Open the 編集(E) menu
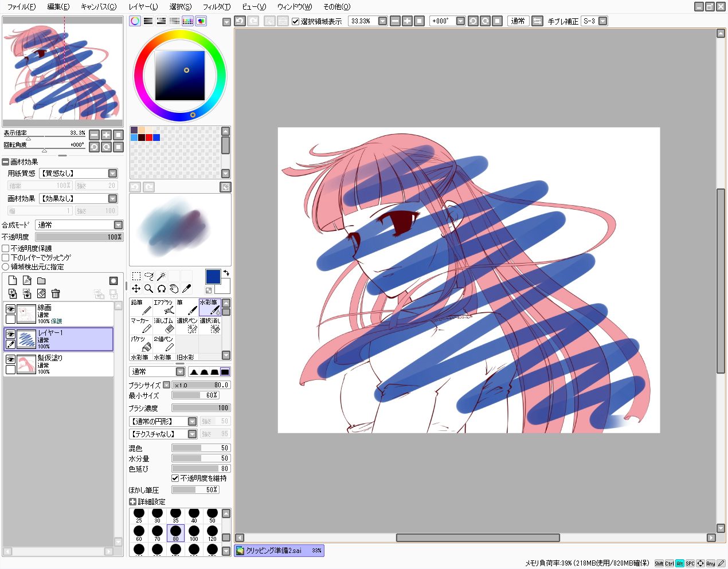The height and width of the screenshot is (569, 728). tap(58, 7)
